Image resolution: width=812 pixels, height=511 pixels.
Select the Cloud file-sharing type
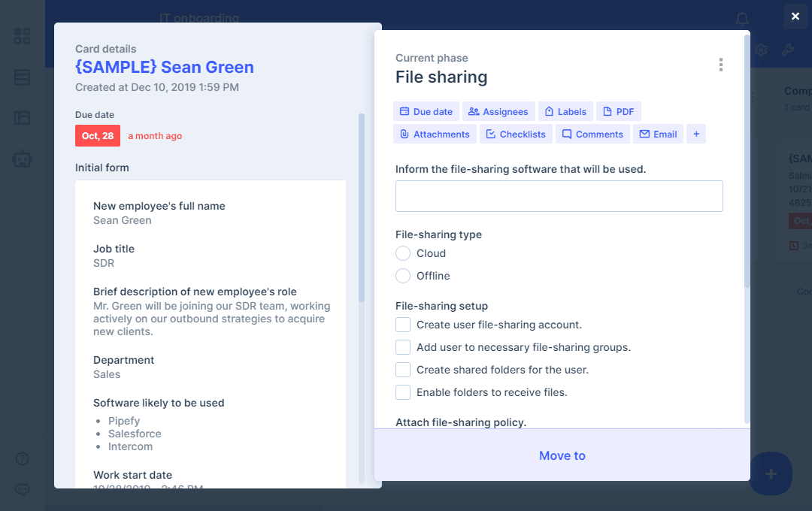[x=403, y=253]
